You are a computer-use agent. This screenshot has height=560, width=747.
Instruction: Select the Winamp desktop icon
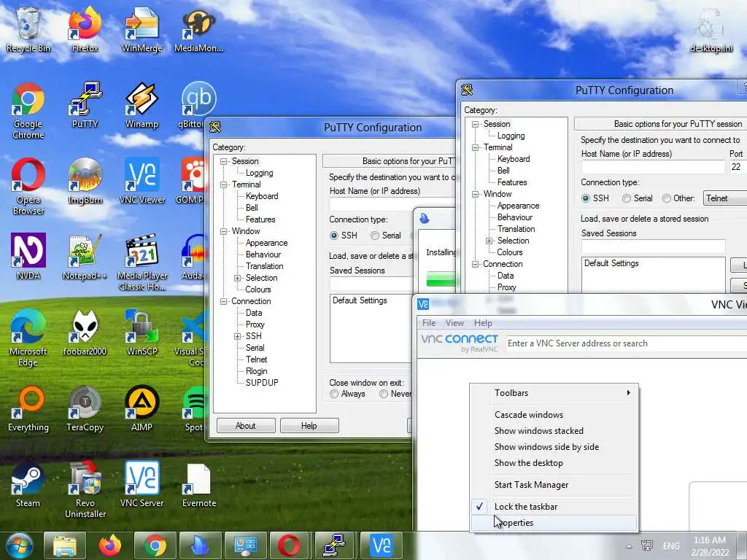pyautogui.click(x=142, y=105)
